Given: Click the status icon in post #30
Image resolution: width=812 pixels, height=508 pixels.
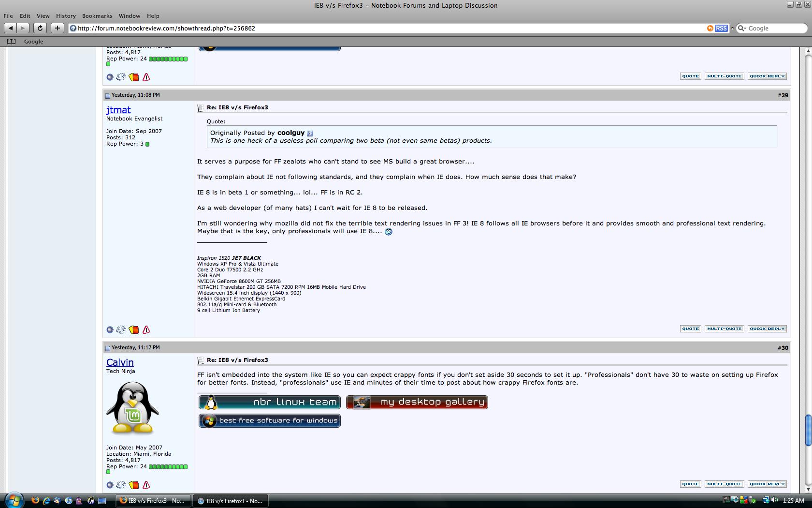Looking at the screenshot, I should (x=110, y=485).
